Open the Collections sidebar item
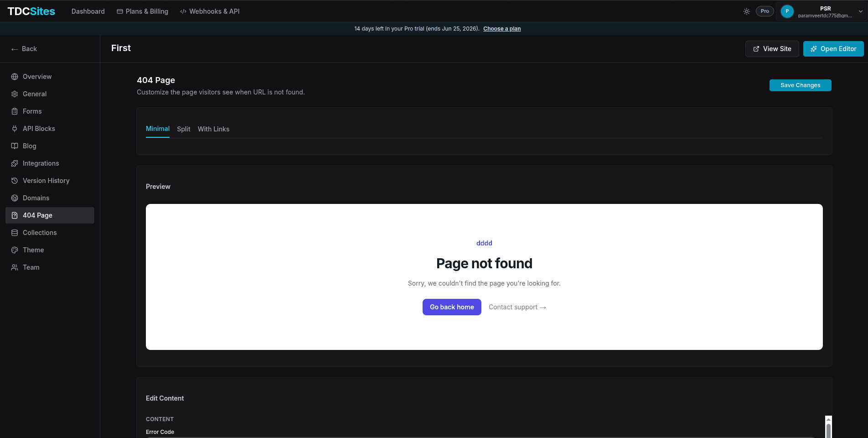This screenshot has width=868, height=438. (50, 233)
